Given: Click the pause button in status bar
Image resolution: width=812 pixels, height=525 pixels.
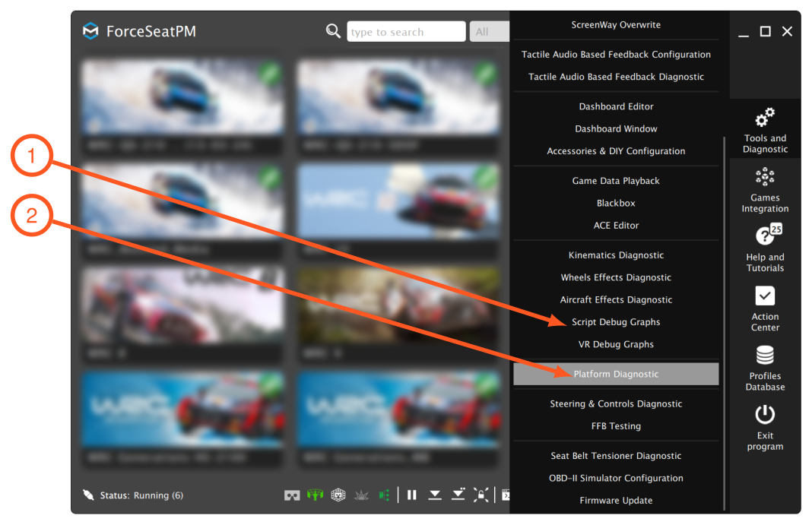Looking at the screenshot, I should (411, 495).
